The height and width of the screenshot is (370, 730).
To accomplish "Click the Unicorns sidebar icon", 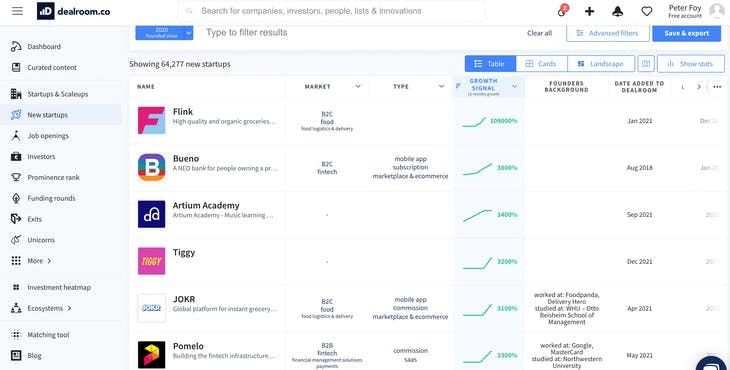I will point(16,240).
